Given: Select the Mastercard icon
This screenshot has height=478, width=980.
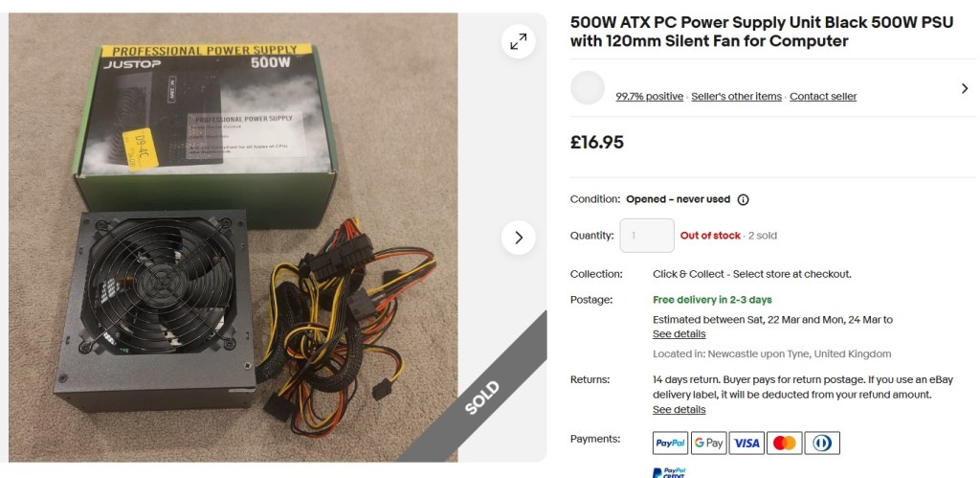Looking at the screenshot, I should [785, 443].
